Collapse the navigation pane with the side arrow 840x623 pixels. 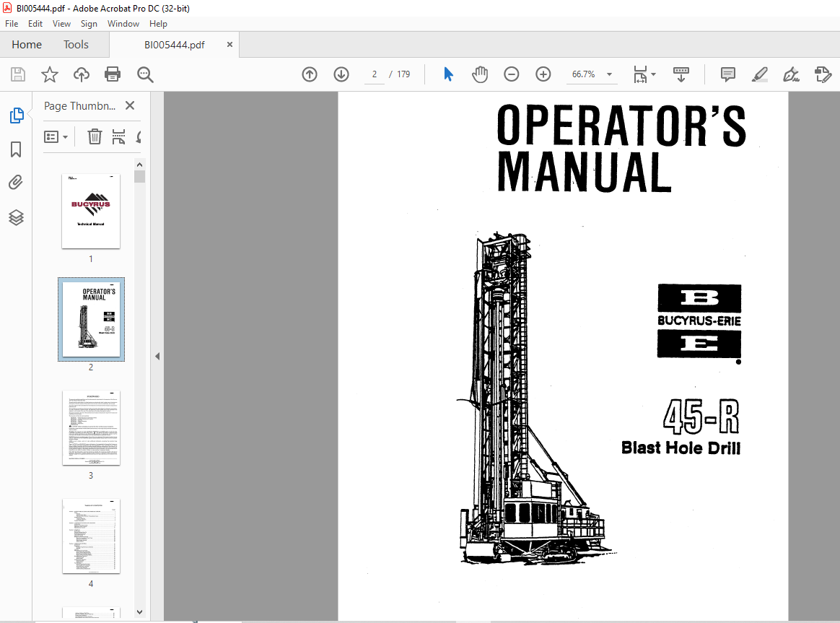[x=157, y=356]
